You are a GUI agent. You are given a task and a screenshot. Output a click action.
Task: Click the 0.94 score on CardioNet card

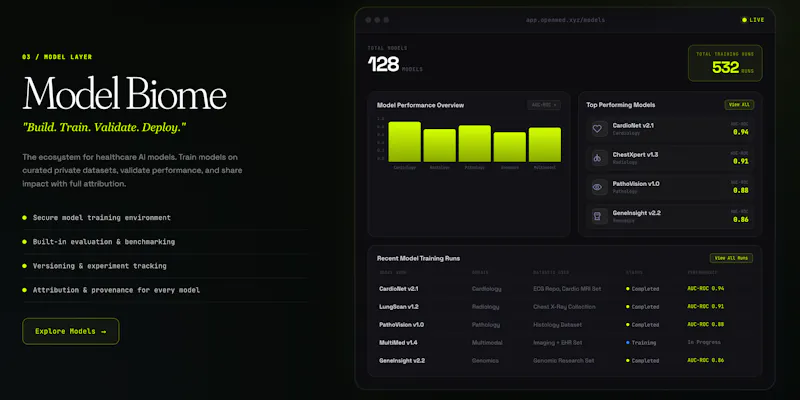[741, 132]
